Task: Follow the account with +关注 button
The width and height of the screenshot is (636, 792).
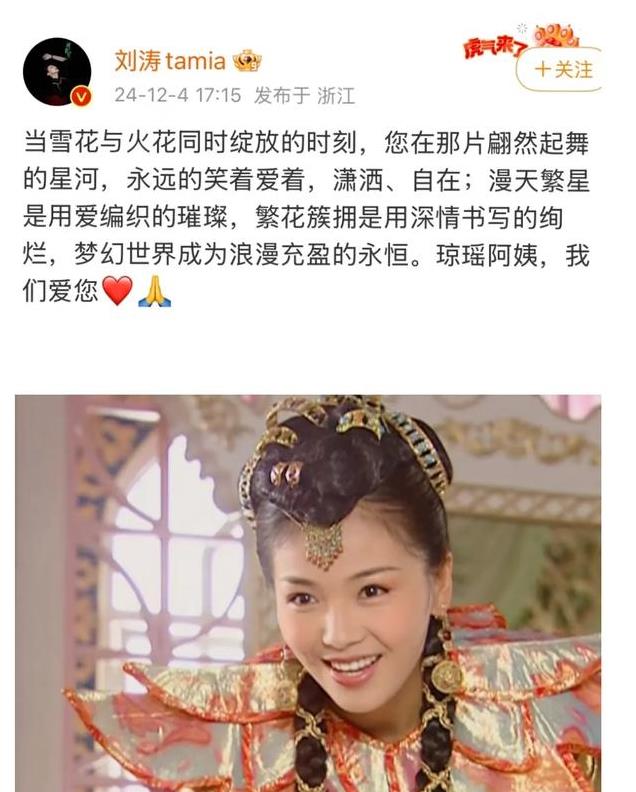Action: point(559,69)
